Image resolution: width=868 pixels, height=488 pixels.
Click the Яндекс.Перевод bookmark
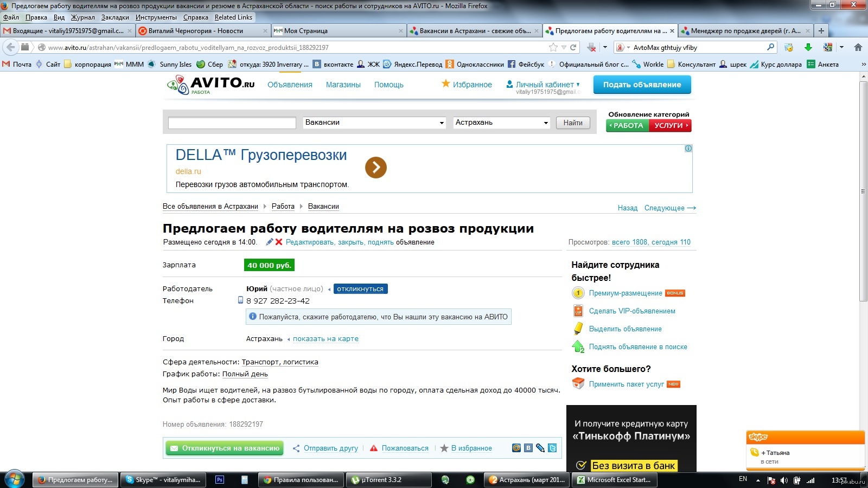click(x=413, y=64)
